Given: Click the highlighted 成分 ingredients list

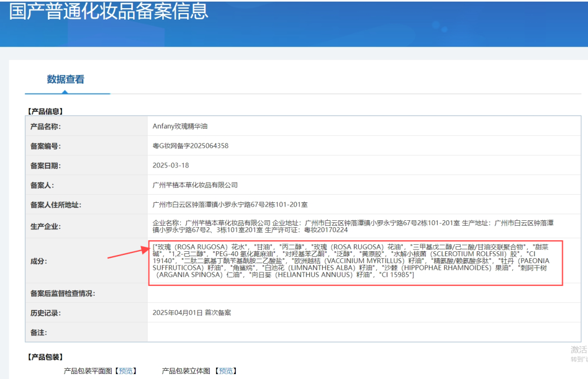Looking at the screenshot, I should tap(355, 261).
